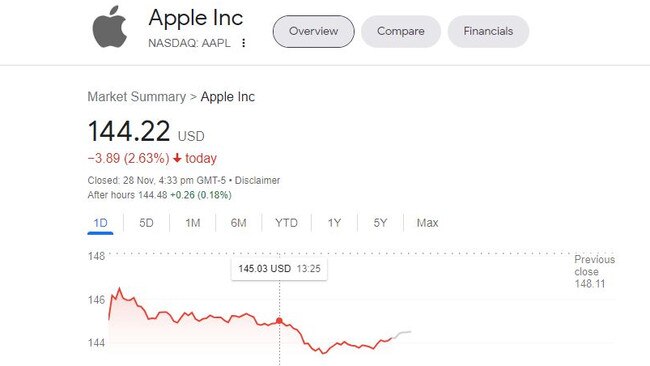Click the 145.03 USD chart tooltip
The height and width of the screenshot is (366, 650).
279,269
